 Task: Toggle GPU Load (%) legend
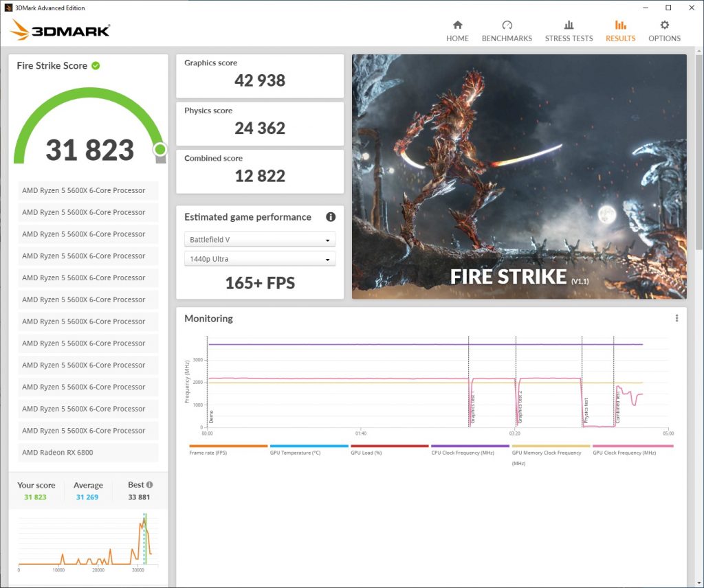click(x=366, y=453)
